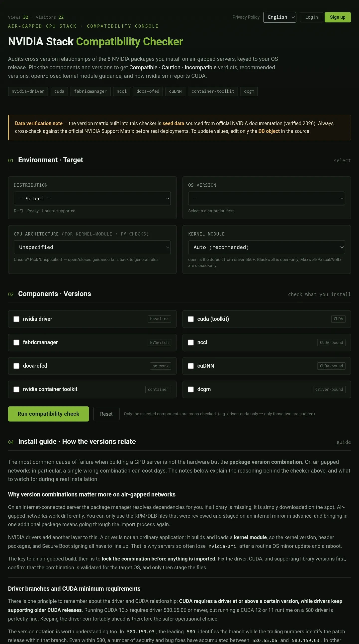Click the dcgm tag chip
The image size is (359, 644).
[249, 91]
